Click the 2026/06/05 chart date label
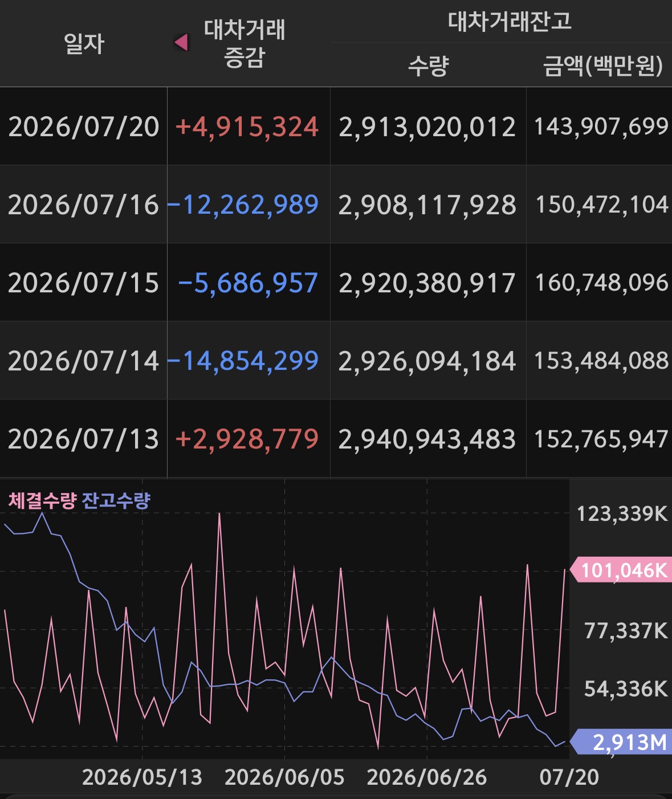 (284, 777)
